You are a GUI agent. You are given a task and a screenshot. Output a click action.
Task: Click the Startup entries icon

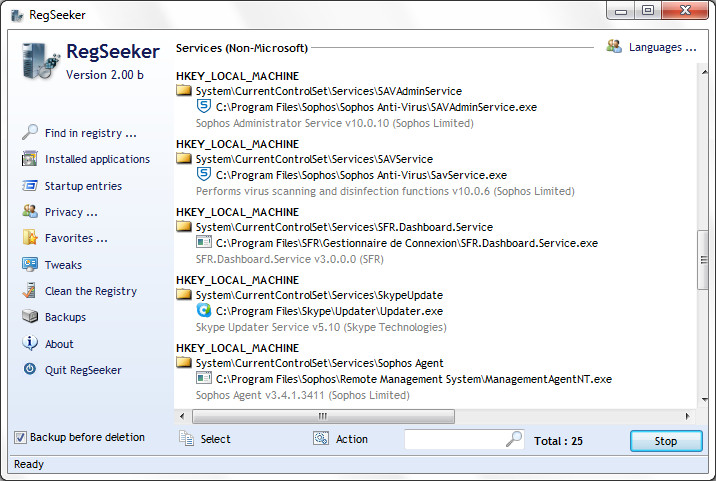click(x=30, y=185)
